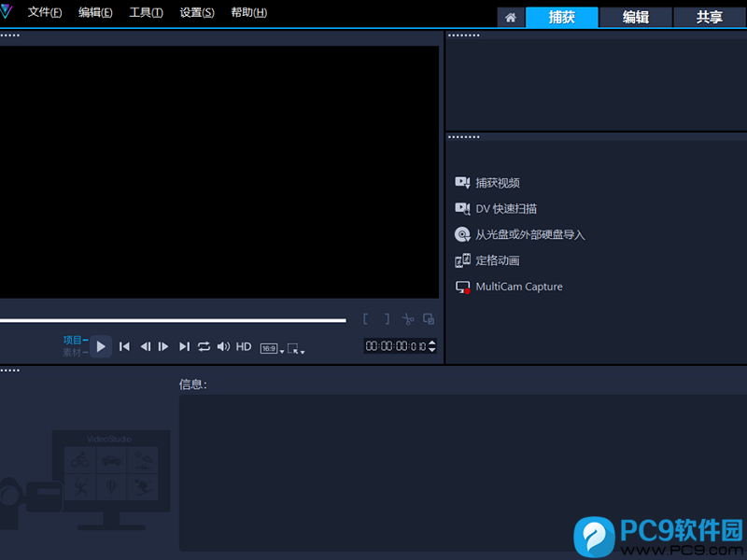Step back to the previous frame

pos(145,346)
